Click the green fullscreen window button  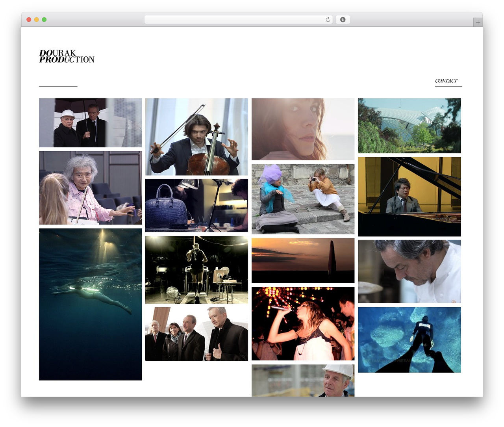44,20
